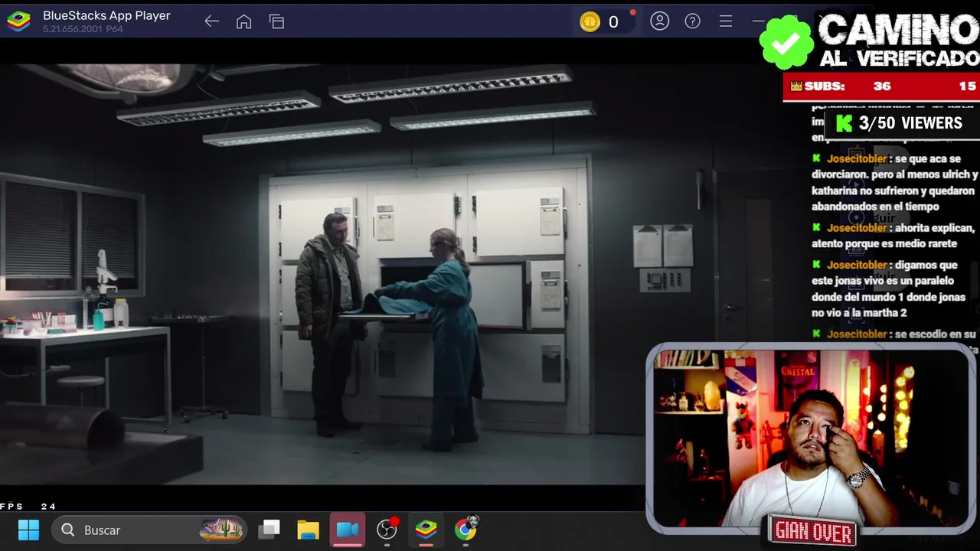Open the BlueStacks hamburger menu
The height and width of the screenshot is (551, 980).
click(x=726, y=21)
